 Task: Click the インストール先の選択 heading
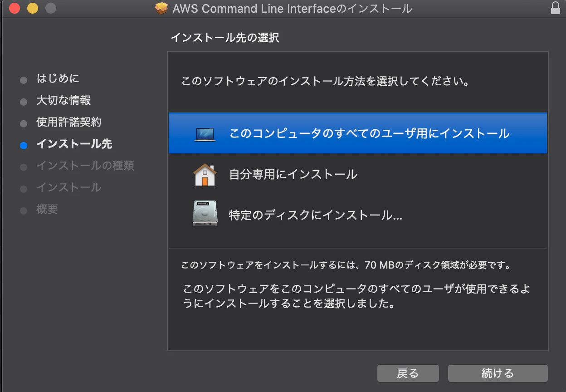(225, 38)
